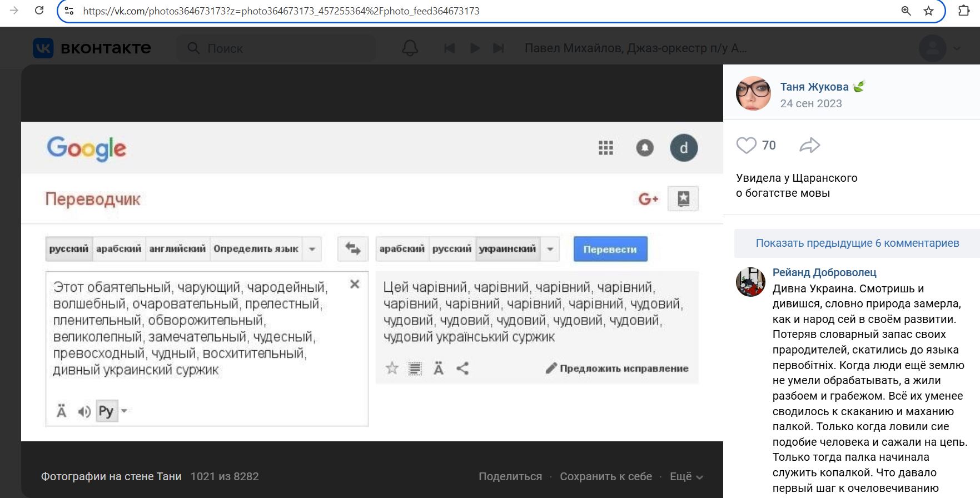Image resolution: width=980 pixels, height=498 pixels.
Task: Select target language украинский
Action: 508,249
